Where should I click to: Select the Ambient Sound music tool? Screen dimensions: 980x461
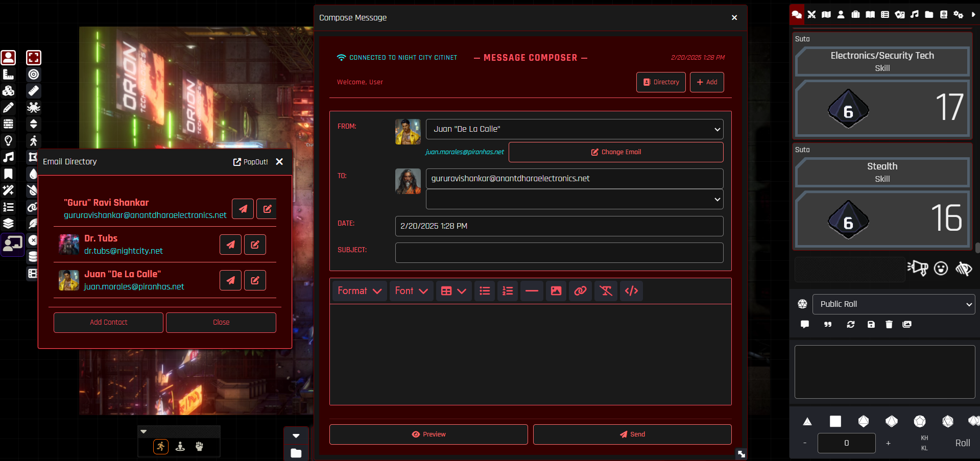(x=8, y=157)
